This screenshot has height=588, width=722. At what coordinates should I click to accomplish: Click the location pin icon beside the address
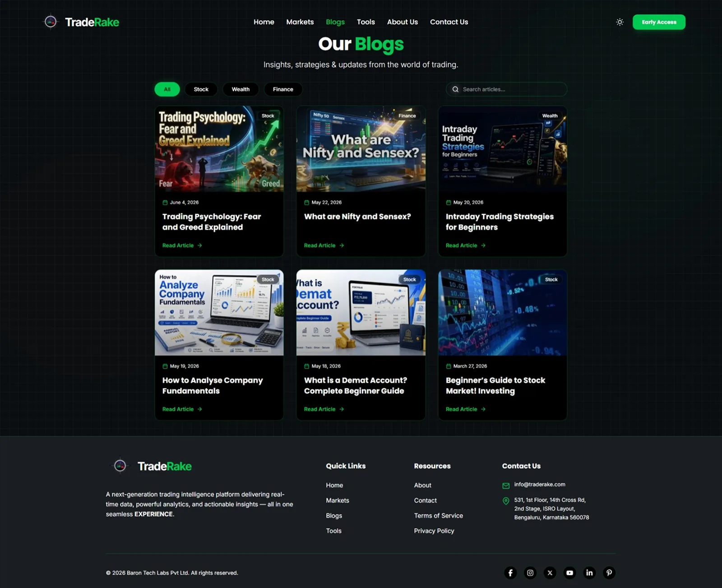pos(506,501)
